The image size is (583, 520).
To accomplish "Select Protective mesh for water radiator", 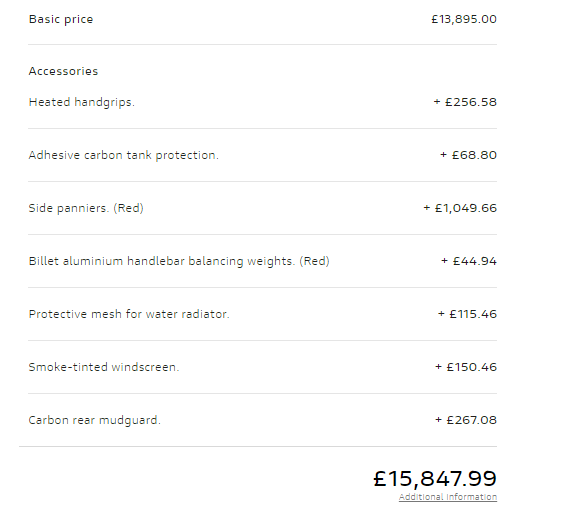I will 129,314.
